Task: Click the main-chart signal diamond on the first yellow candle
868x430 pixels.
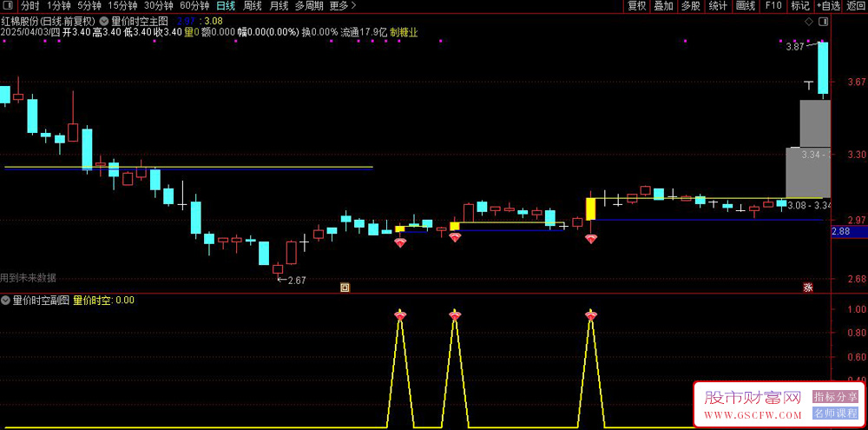Action: pos(399,242)
